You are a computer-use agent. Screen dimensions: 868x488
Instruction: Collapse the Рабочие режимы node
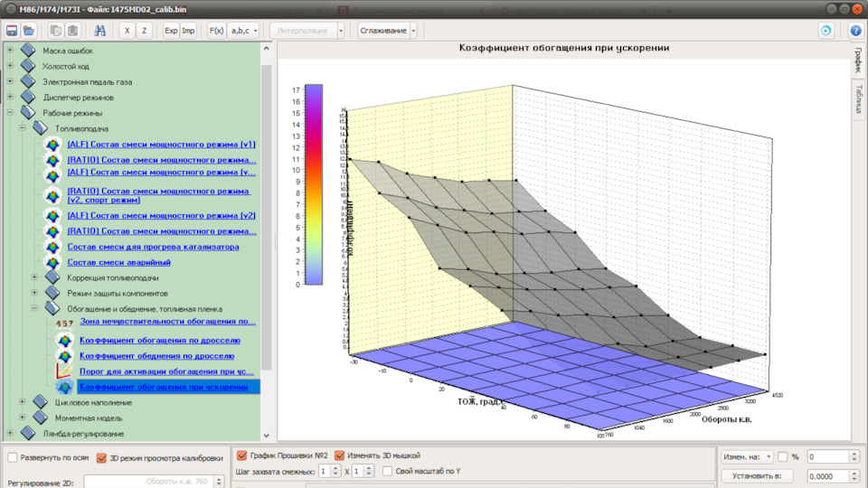pos(10,112)
